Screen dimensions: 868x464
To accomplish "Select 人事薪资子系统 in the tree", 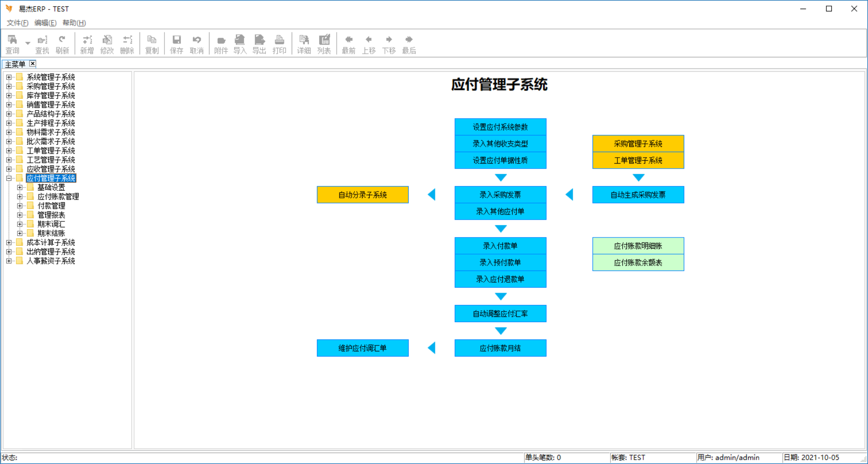I will coord(51,261).
